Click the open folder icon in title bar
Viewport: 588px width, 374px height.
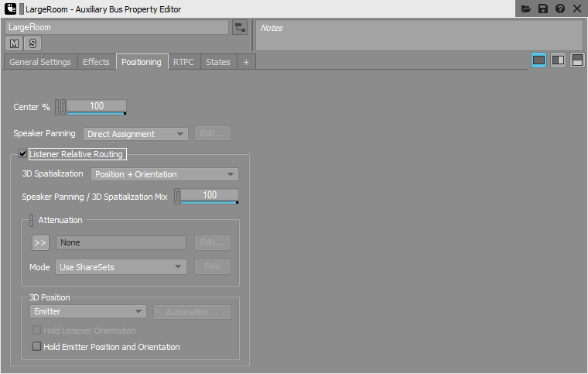point(526,9)
